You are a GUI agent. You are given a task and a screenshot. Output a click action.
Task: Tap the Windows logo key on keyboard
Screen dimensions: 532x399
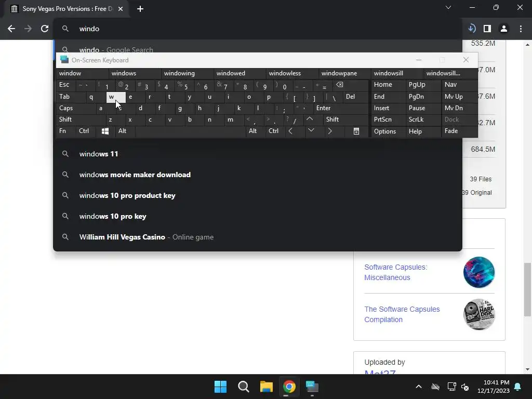[x=105, y=131]
